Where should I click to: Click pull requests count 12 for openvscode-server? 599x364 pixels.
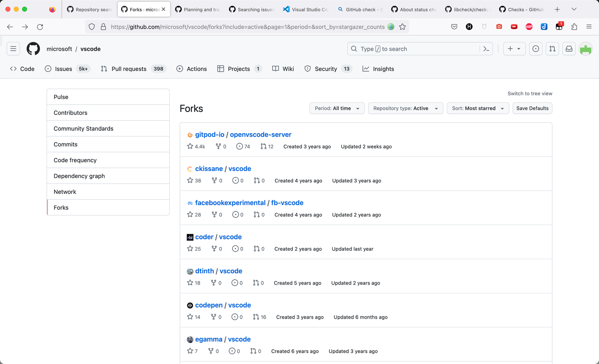pos(267,146)
